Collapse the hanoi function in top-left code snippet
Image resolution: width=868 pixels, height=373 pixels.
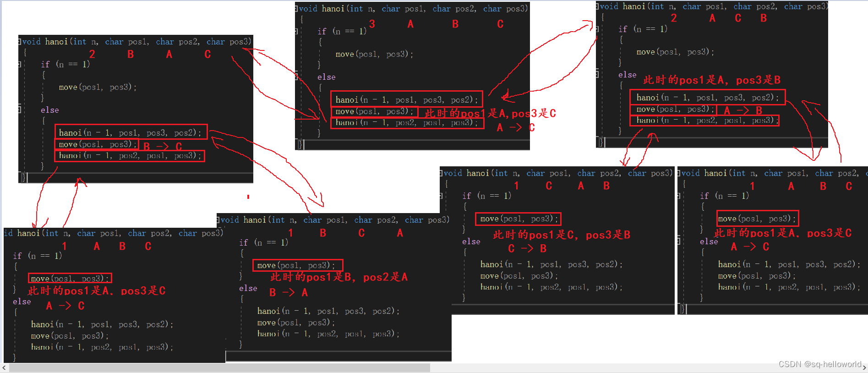pos(20,42)
